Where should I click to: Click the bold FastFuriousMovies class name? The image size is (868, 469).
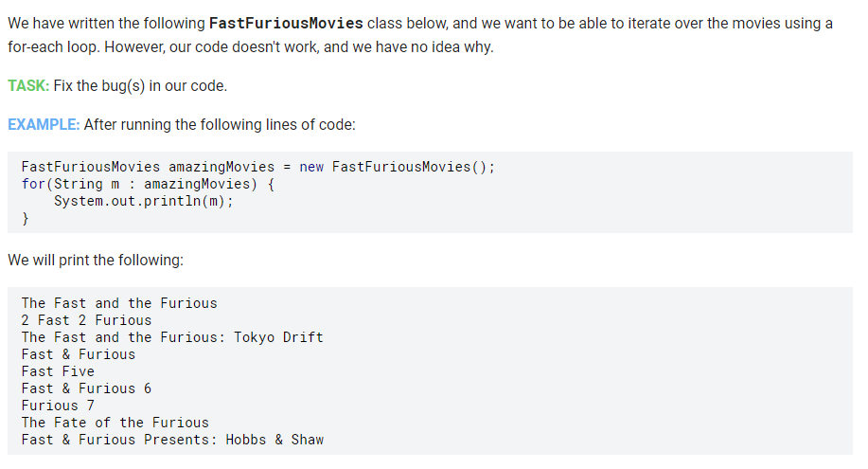(286, 24)
